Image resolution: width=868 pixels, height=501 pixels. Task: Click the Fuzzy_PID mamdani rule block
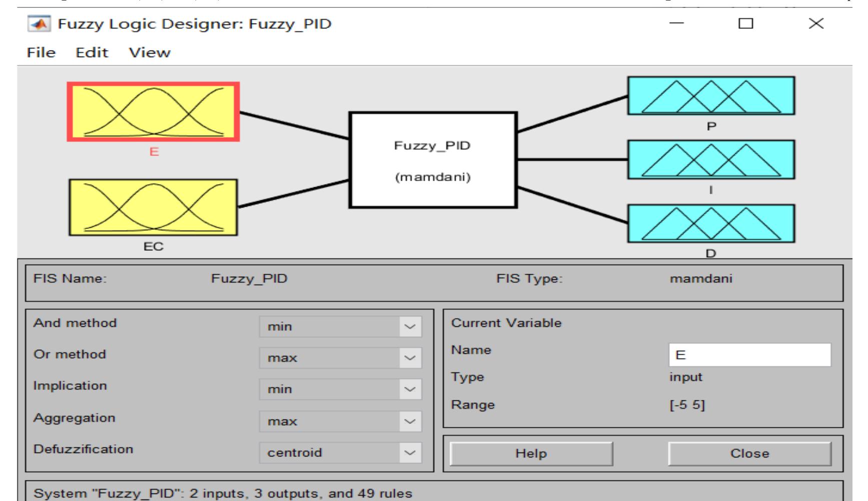(433, 160)
